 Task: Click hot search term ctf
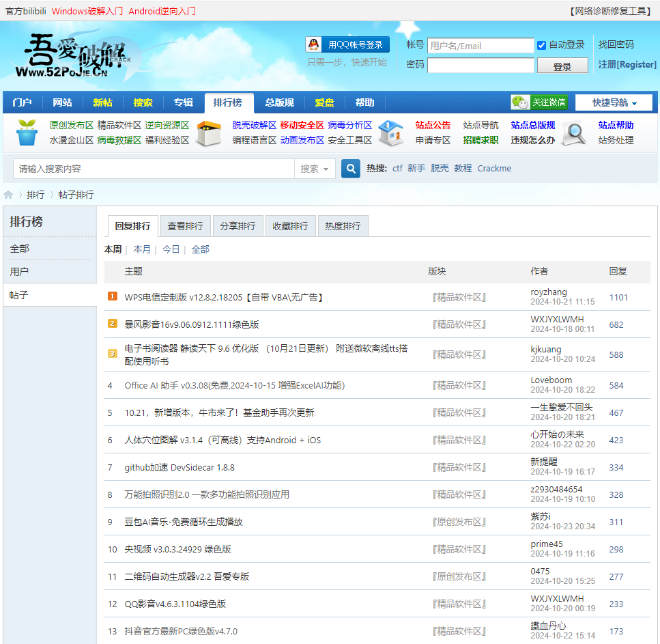tap(397, 169)
